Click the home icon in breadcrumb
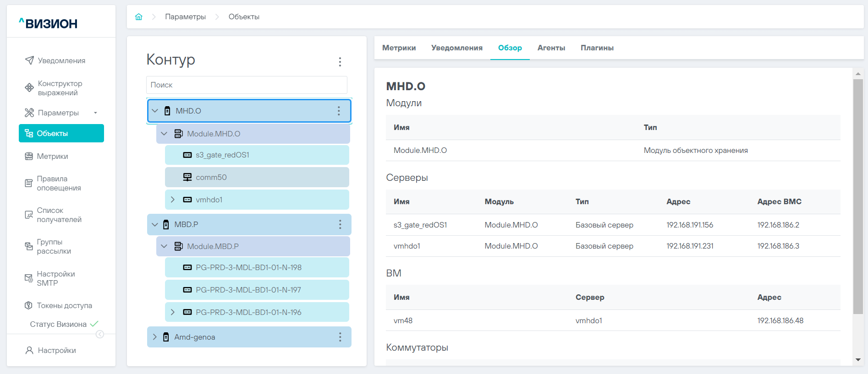The height and width of the screenshot is (374, 868). pyautogui.click(x=138, y=17)
